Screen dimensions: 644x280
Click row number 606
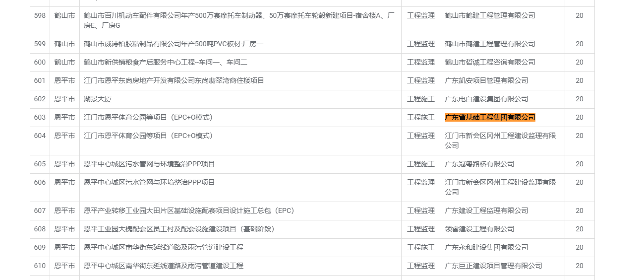40,183
